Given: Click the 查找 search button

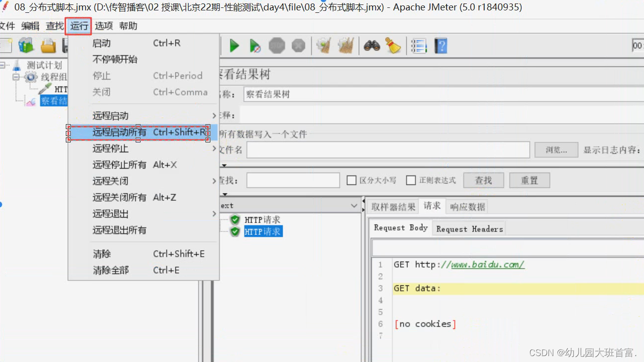Looking at the screenshot, I should (x=484, y=181).
